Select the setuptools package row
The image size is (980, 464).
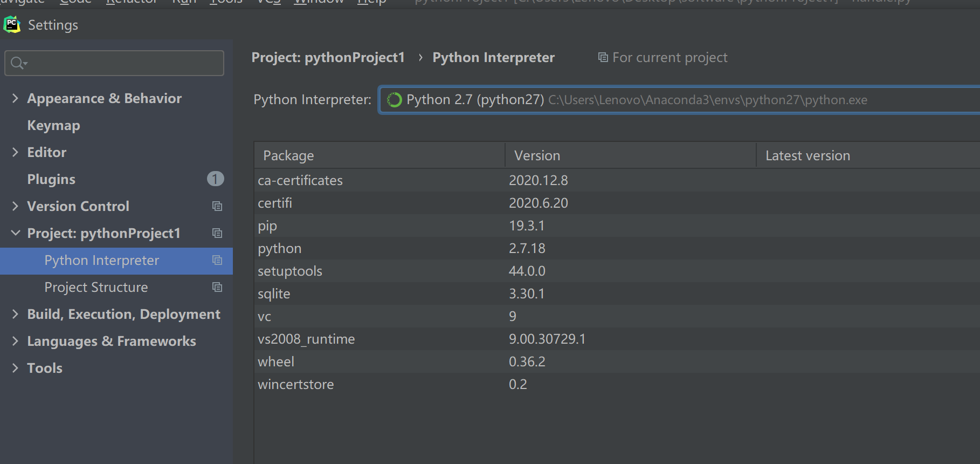click(x=617, y=271)
